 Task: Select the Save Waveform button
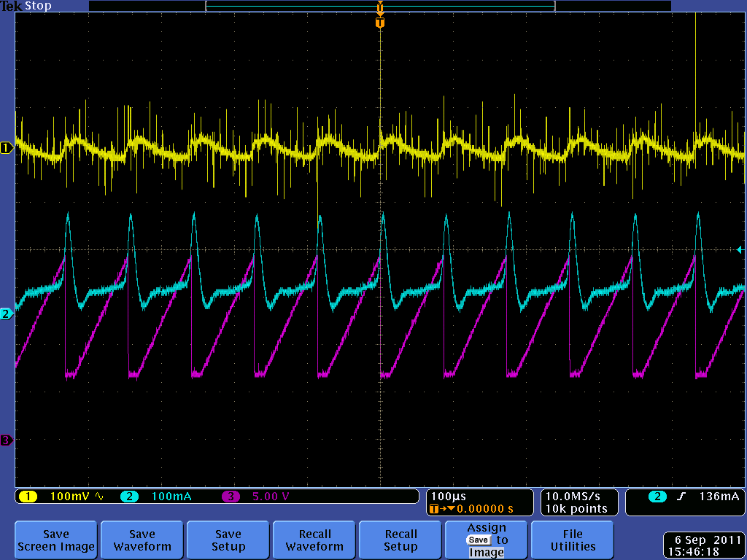142,540
